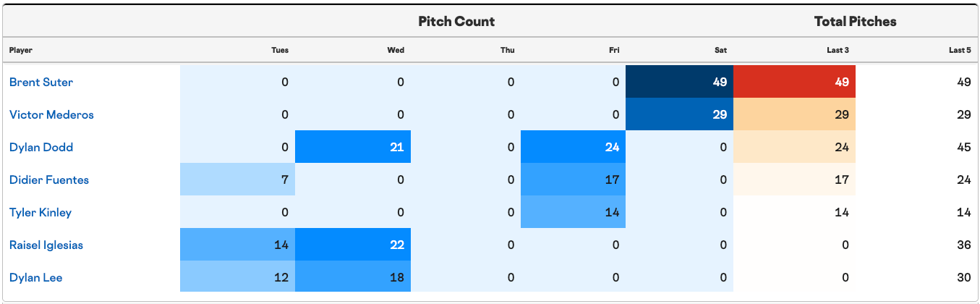Image resolution: width=980 pixels, height=304 pixels.
Task: Click the Sat column header
Action: (720, 50)
